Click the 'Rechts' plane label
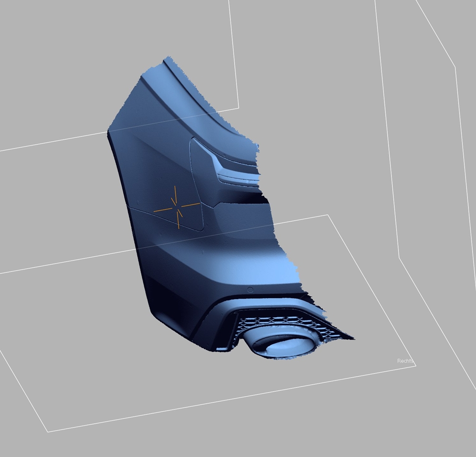Screen dimensions: 476x457 405,361
